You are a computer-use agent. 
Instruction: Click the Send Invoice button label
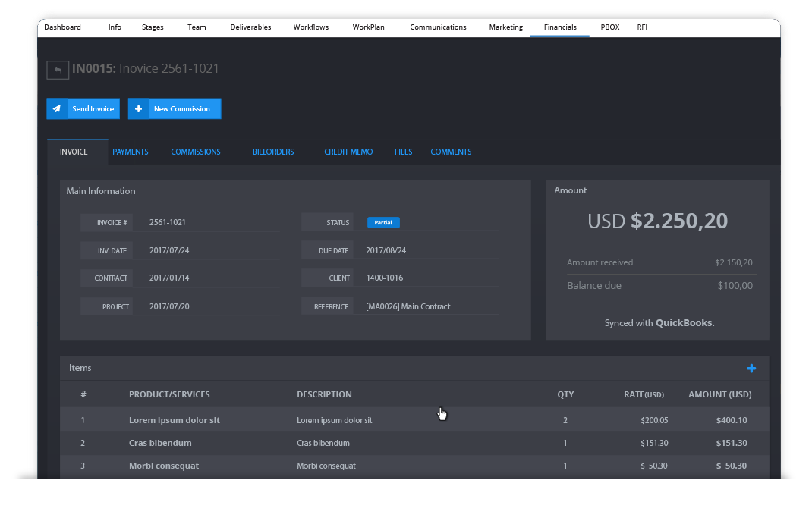93,108
